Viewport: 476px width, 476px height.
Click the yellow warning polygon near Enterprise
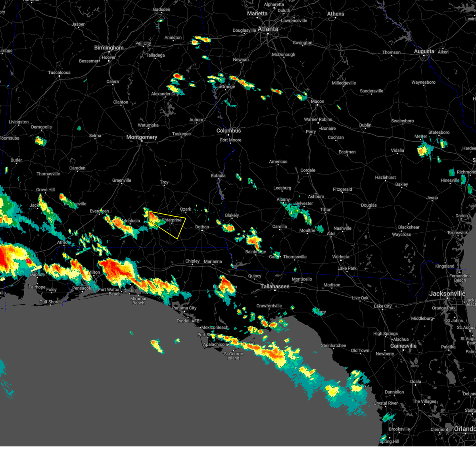tap(169, 224)
